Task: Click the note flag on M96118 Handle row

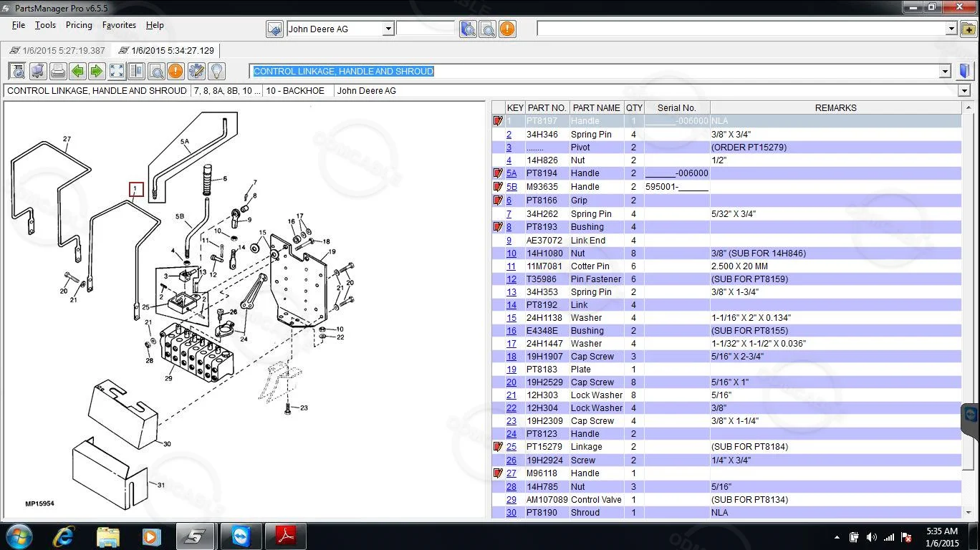Action: pos(498,473)
